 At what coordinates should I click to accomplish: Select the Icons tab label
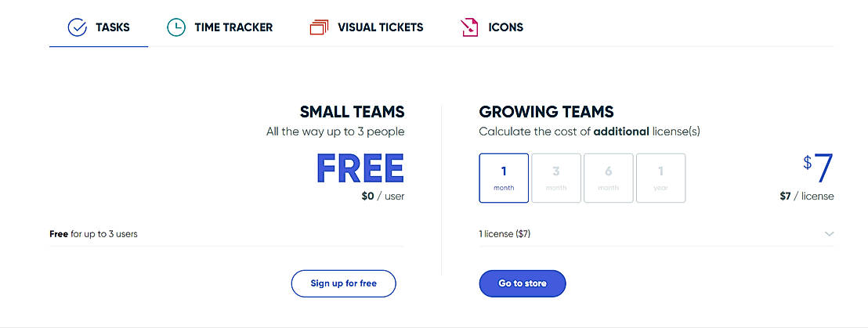click(x=505, y=27)
